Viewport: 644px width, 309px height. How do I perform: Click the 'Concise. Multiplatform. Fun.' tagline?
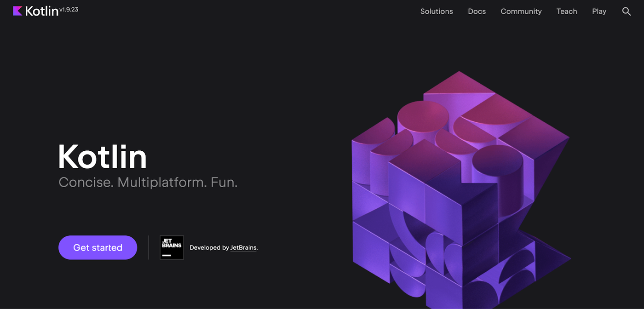148,182
